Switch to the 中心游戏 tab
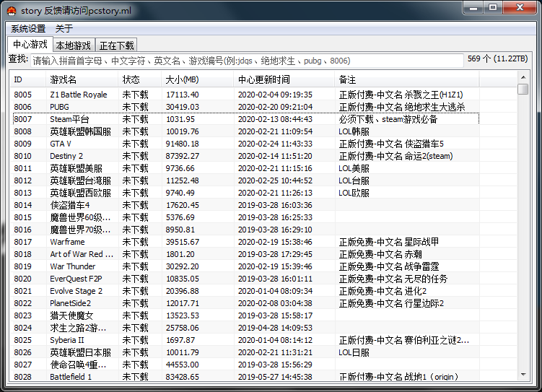Screen dimensions: 542x392 pyautogui.click(x=30, y=44)
